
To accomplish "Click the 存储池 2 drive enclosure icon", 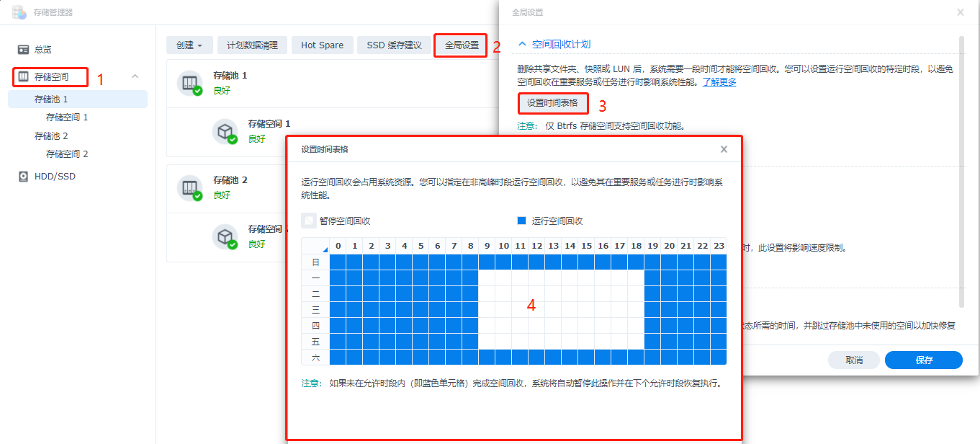I will click(x=191, y=187).
